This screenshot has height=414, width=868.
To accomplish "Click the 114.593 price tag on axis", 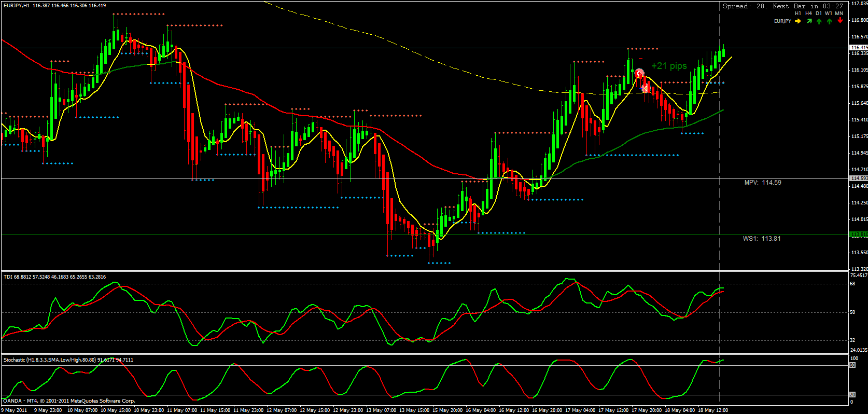I will click(x=859, y=178).
